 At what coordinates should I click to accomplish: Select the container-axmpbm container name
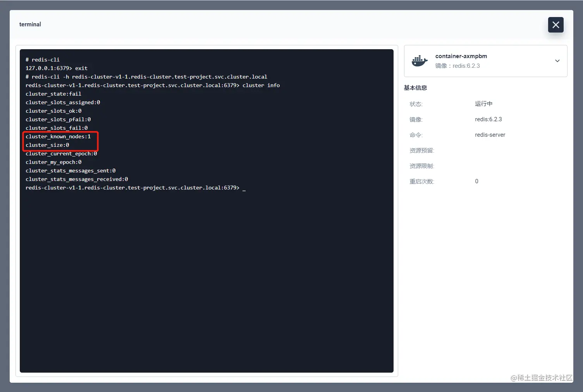coord(461,56)
